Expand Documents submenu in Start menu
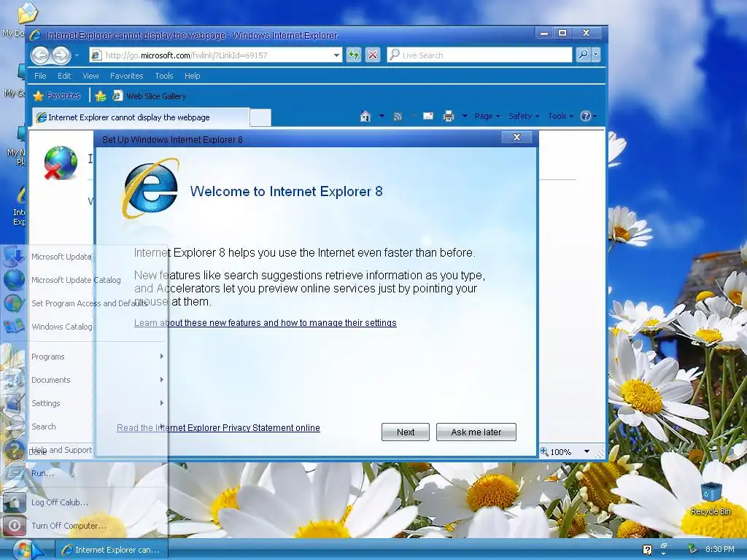Screen dimensions: 747x560 [x=84, y=379]
